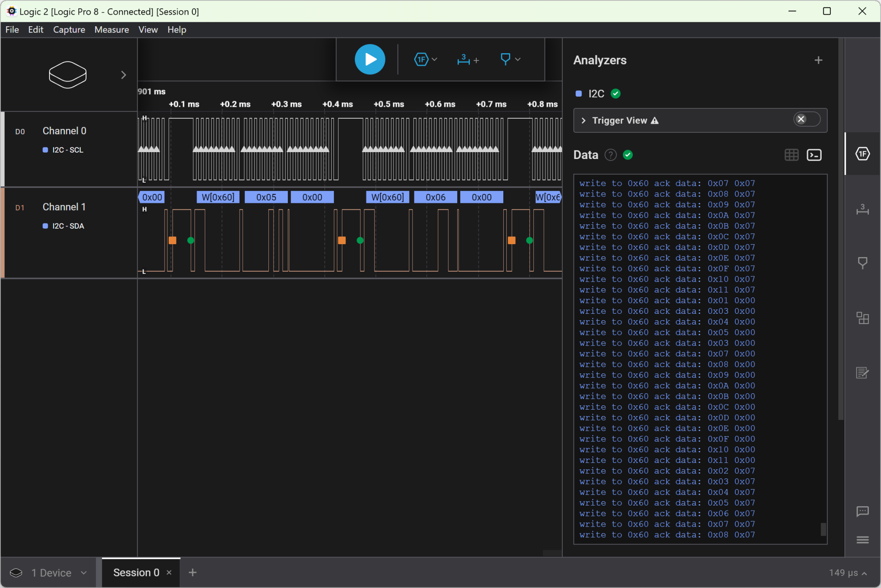The height and width of the screenshot is (588, 881).
Task: Switch Data panel to table view
Action: point(791,155)
